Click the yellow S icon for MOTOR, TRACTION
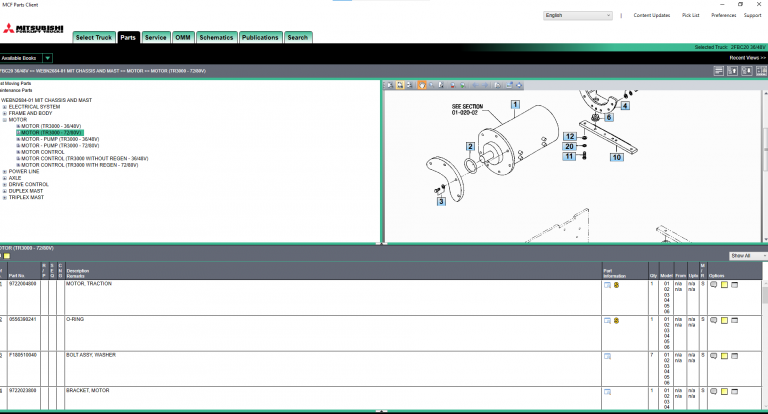Screen dimensions: 768x414 click(x=616, y=285)
